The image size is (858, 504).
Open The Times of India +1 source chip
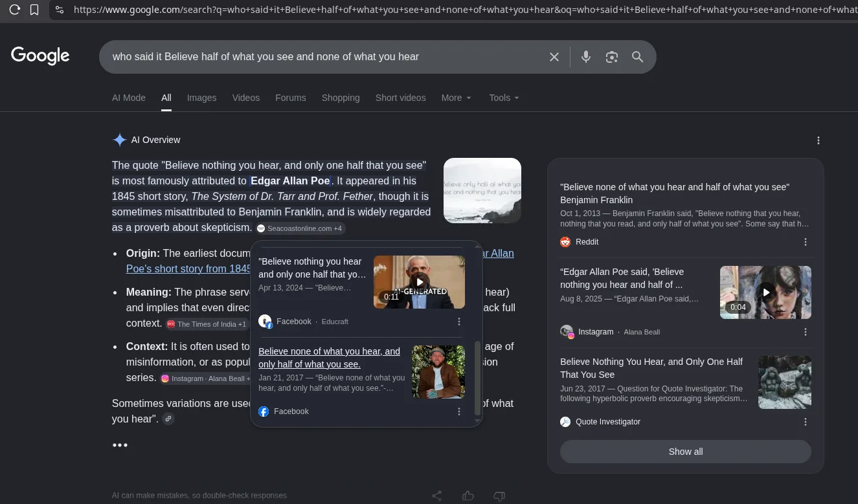tap(207, 324)
